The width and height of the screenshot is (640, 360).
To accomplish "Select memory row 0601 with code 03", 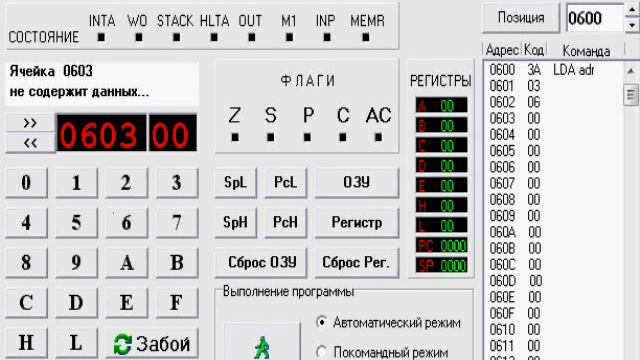I will click(553, 86).
